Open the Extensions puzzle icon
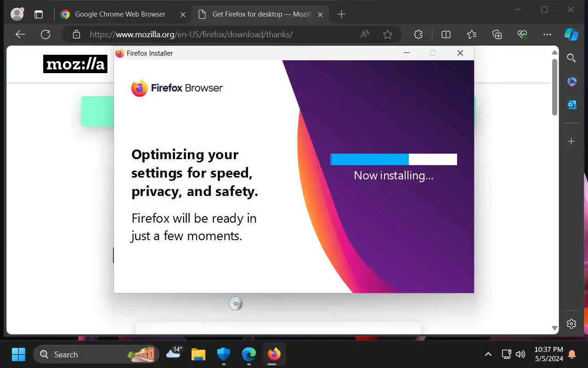The height and width of the screenshot is (368, 588). click(x=418, y=34)
